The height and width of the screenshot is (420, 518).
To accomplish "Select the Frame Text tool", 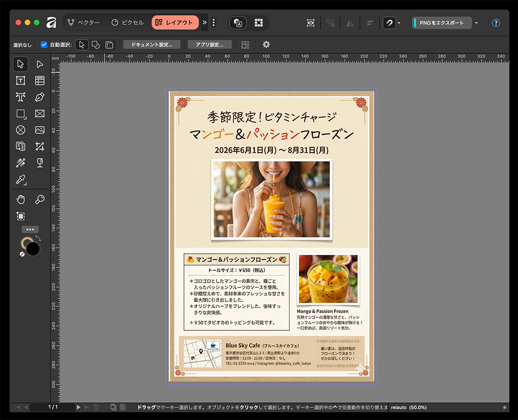I will coord(20,80).
